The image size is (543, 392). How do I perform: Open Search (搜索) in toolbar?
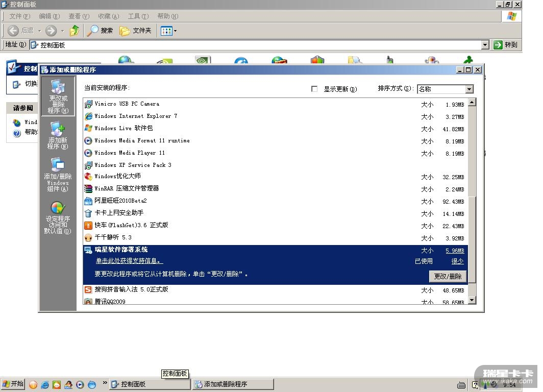coord(100,31)
